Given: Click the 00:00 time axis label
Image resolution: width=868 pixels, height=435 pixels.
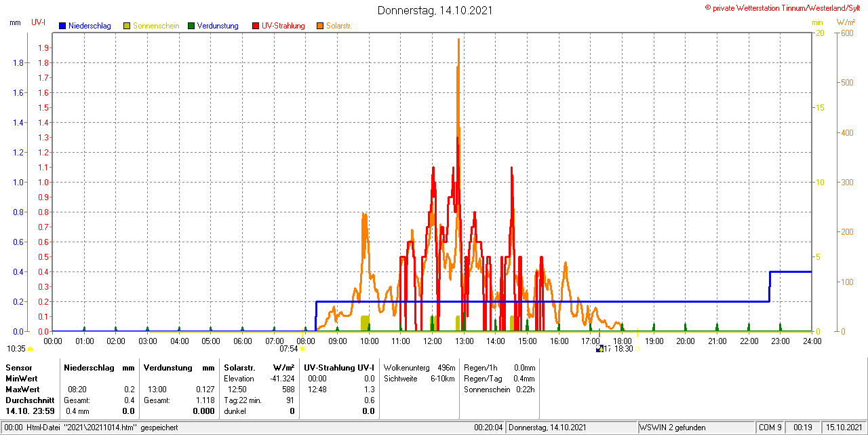Looking at the screenshot, I should point(52,341).
